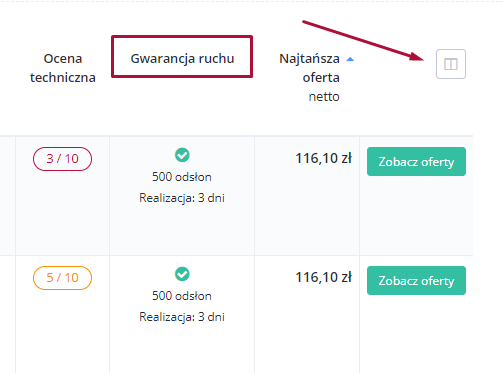Image resolution: width=503 pixels, height=373 pixels.
Task: Click the netto label under Najtańsza oferta
Action: pyautogui.click(x=324, y=97)
